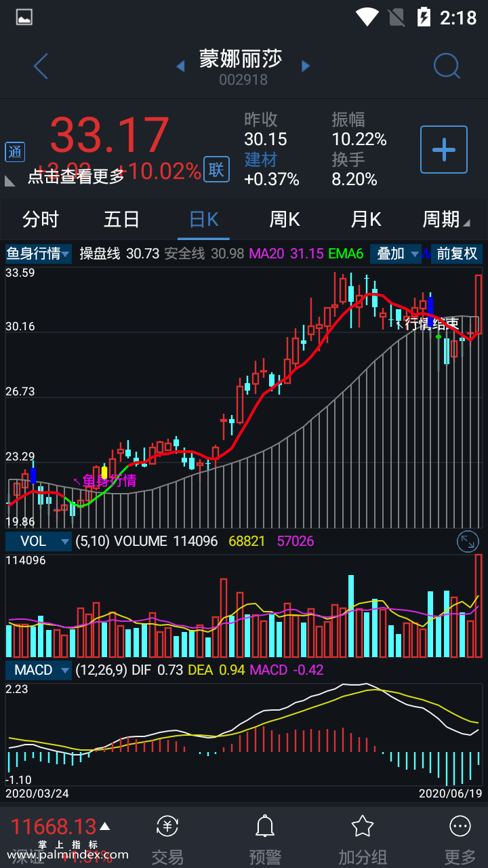
Task: Open the 叠加 overlay dropdown
Action: [396, 254]
